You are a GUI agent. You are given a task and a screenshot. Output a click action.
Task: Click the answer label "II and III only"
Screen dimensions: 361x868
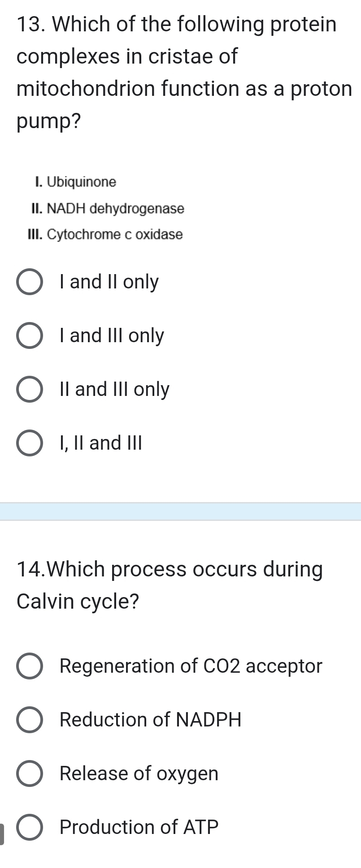114,389
